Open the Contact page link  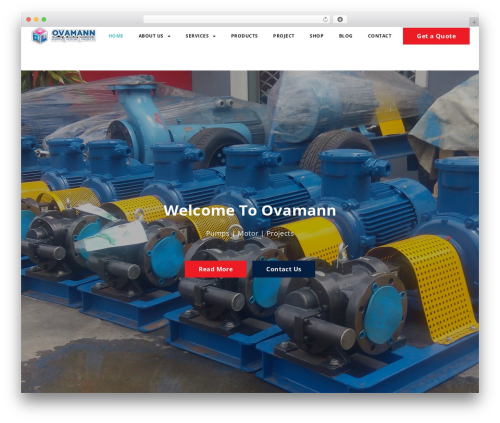(x=380, y=36)
